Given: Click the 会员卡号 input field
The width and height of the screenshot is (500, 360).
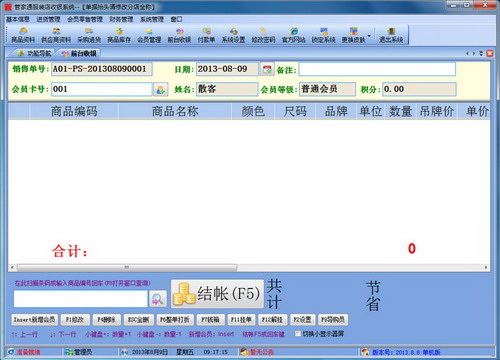Looking at the screenshot, I should 102,89.
